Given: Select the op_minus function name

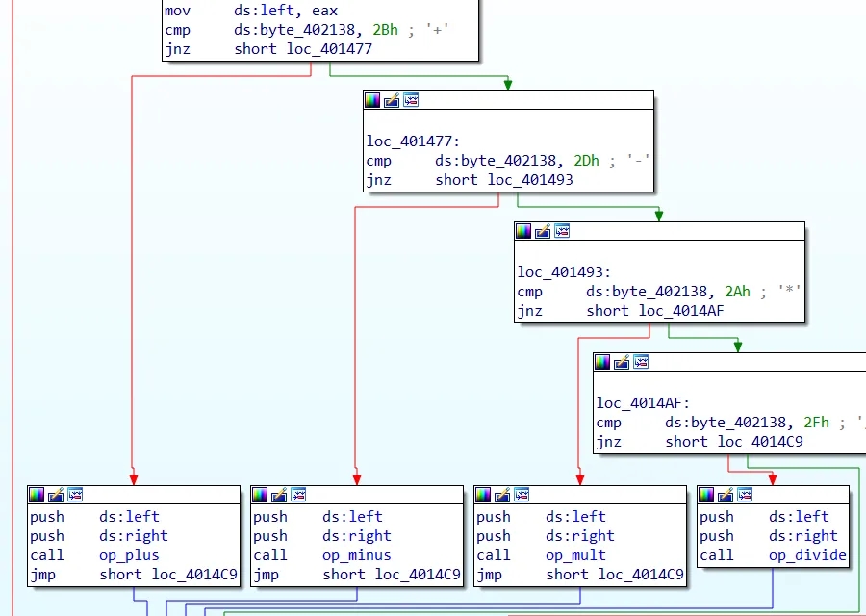Looking at the screenshot, I should [x=356, y=555].
